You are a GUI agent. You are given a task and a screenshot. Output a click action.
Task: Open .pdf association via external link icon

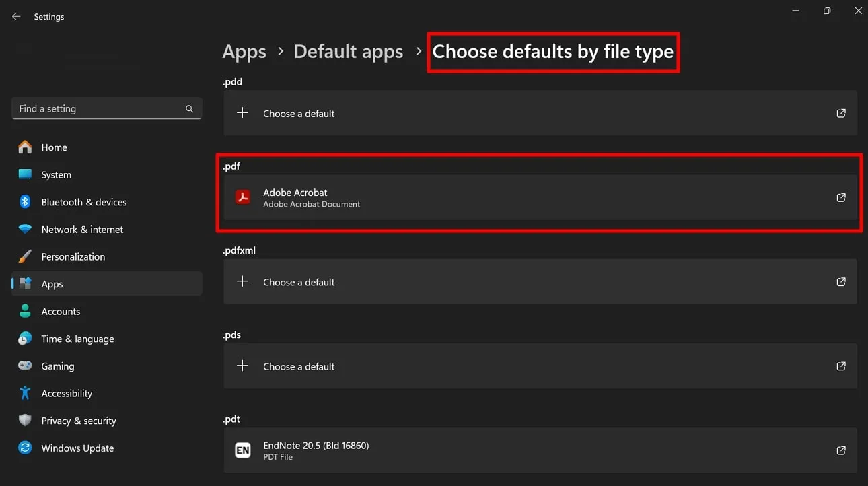(x=840, y=197)
